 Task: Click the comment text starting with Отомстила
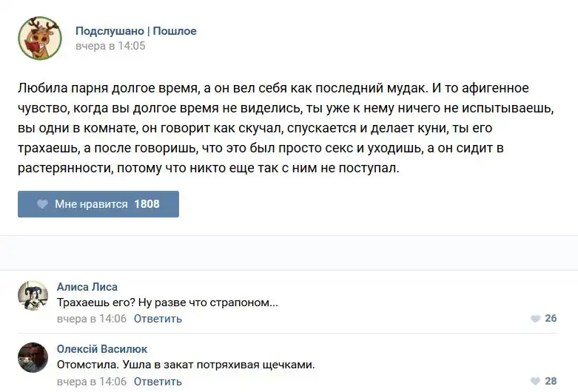(x=186, y=365)
